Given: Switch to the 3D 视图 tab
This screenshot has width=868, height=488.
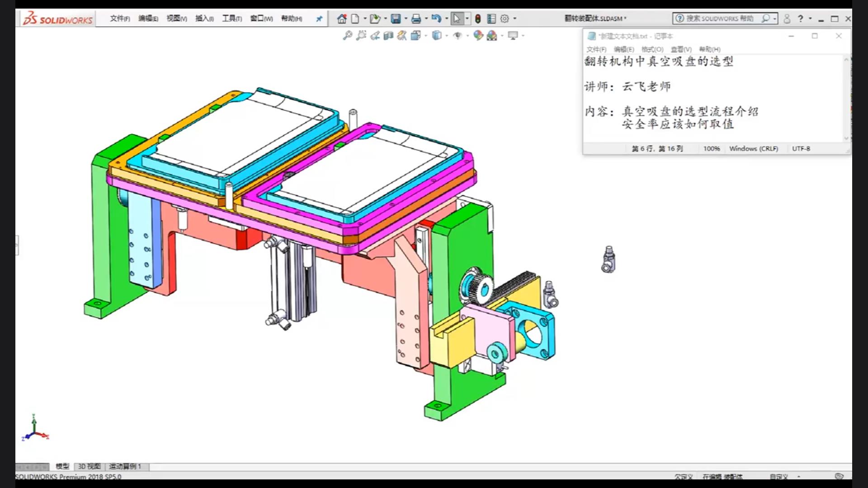Looking at the screenshot, I should point(89,466).
